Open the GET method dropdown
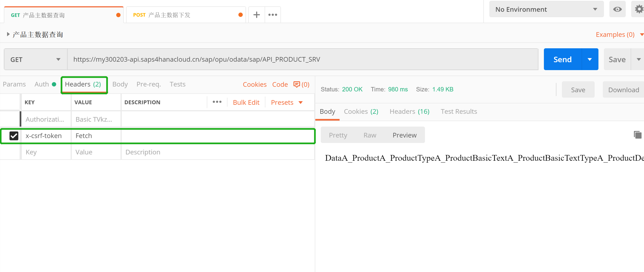The height and width of the screenshot is (272, 644). (x=35, y=59)
